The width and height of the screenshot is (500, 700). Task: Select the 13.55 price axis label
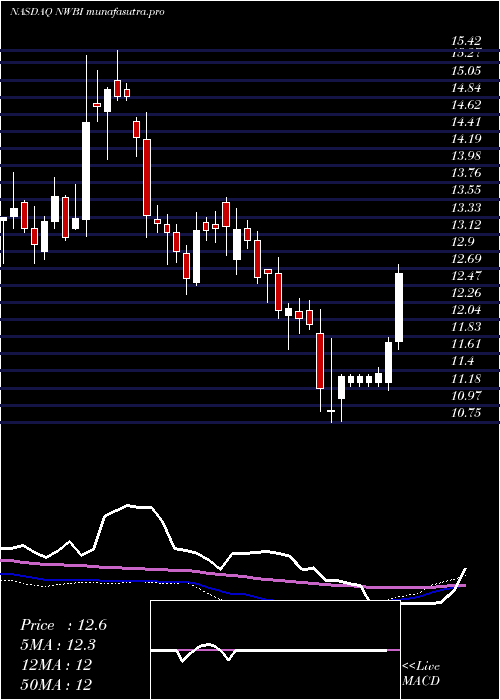[x=466, y=190]
